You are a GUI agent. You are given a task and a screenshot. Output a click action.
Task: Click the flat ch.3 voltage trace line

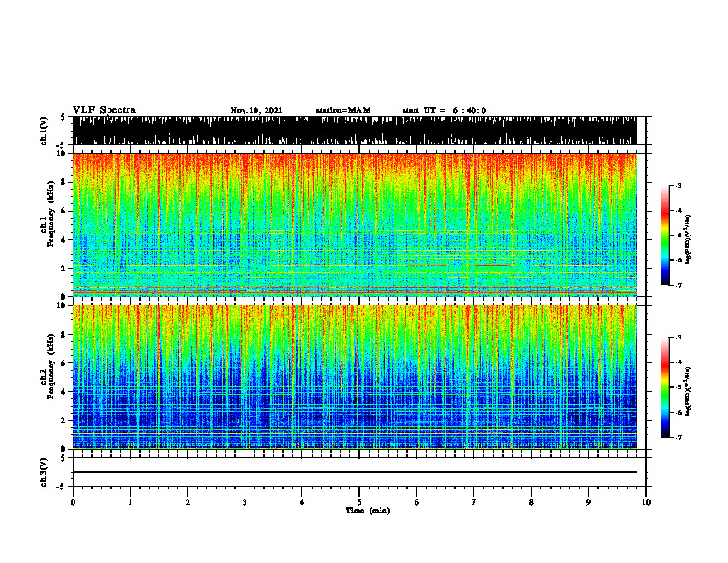click(x=354, y=472)
